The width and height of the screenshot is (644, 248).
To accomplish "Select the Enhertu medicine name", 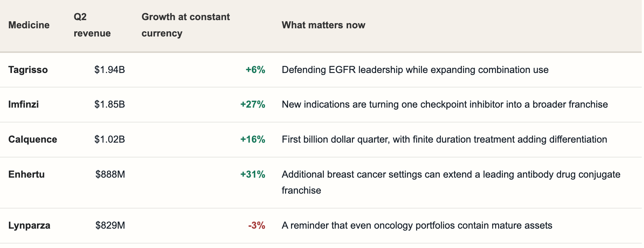I will click(26, 174).
